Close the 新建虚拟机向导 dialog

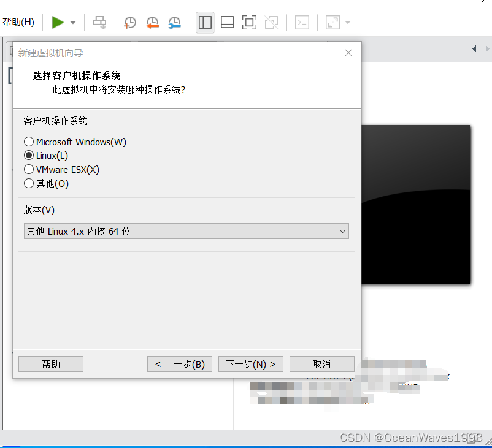pyautogui.click(x=348, y=53)
